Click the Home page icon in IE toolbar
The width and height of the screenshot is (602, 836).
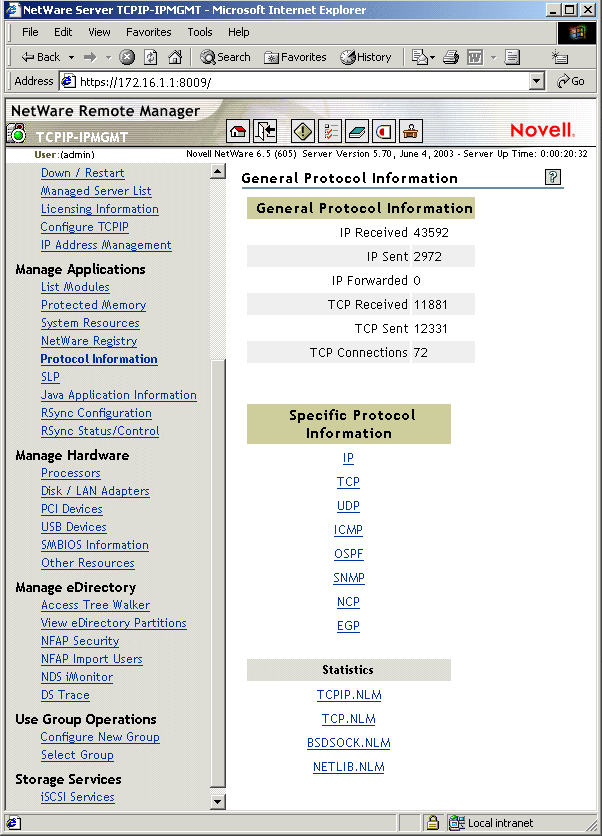pos(175,57)
